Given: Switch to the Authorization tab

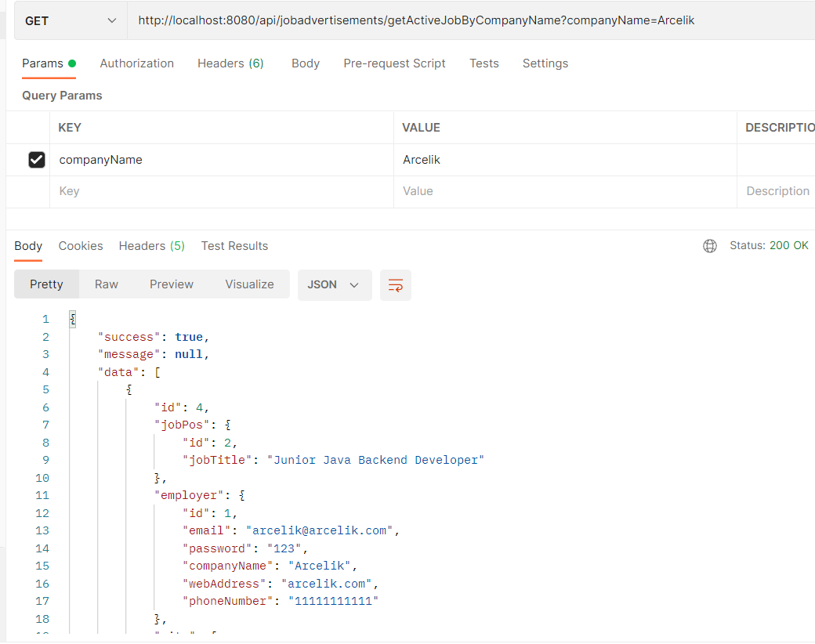Looking at the screenshot, I should click(136, 63).
